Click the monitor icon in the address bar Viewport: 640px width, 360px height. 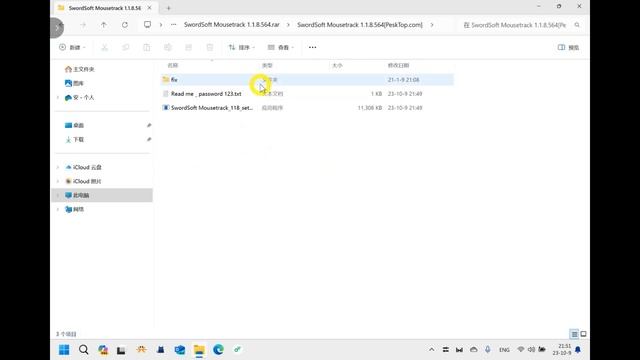147,25
